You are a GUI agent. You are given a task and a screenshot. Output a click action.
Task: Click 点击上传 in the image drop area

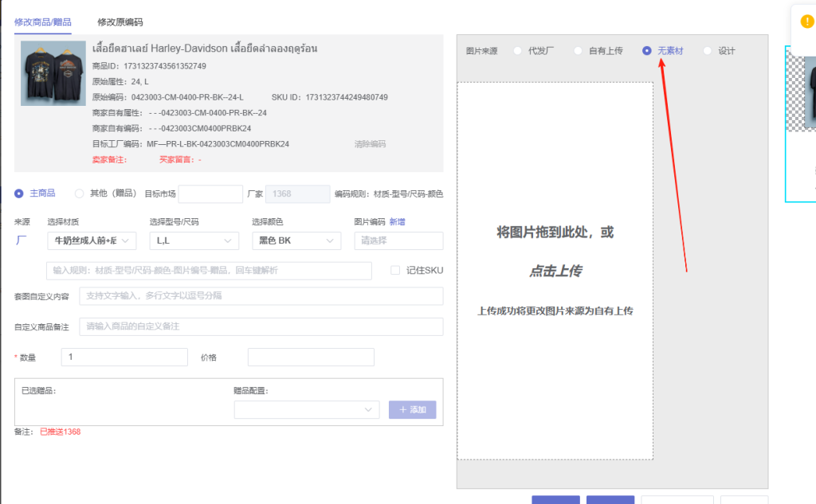[x=555, y=272]
